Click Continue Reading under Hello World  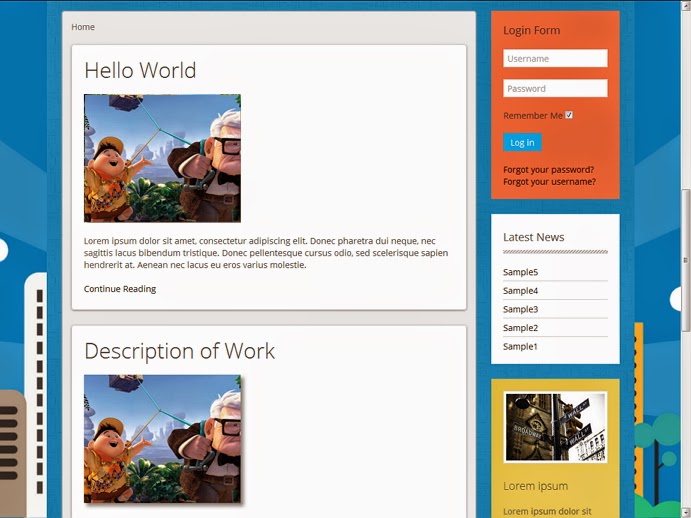click(x=120, y=289)
